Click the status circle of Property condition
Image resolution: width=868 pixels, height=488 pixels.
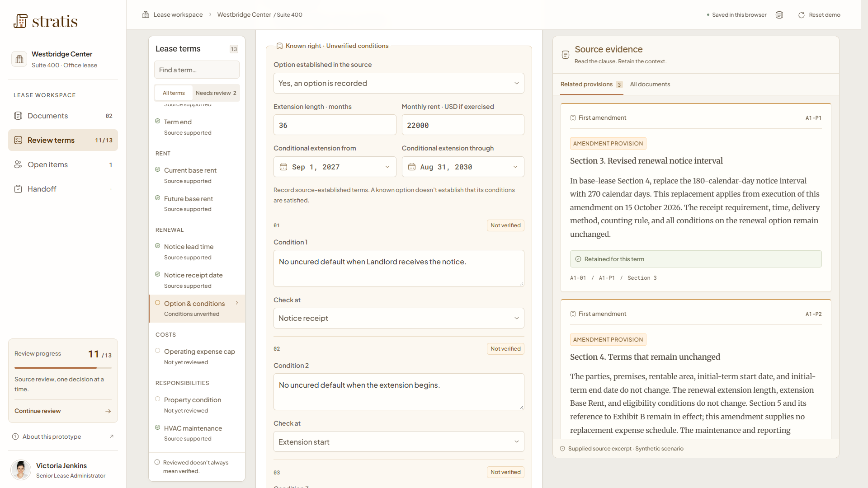[x=158, y=399]
